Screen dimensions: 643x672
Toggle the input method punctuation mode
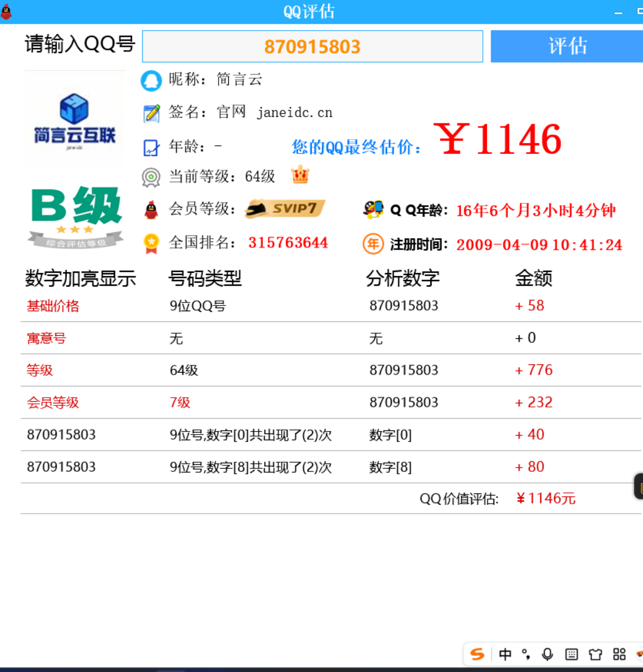click(526, 654)
